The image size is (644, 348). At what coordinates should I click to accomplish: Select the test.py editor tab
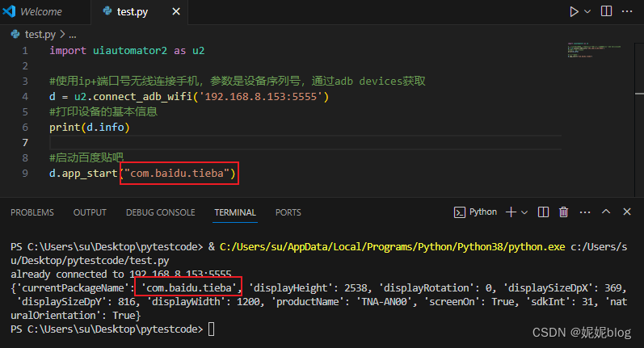pos(132,11)
